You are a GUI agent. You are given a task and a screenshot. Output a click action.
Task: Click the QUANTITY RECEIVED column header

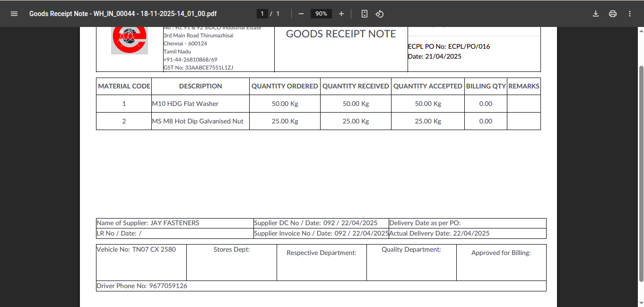356,86
